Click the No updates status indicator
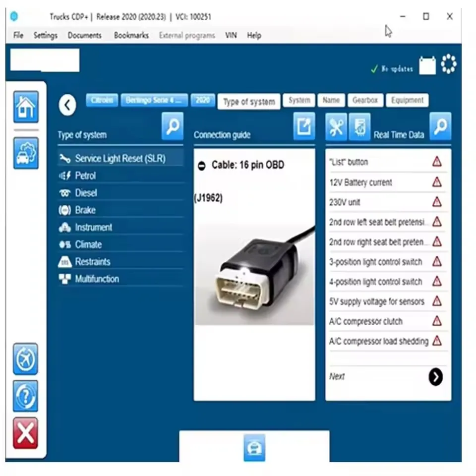Screen dimensions: 476x476 click(x=392, y=69)
